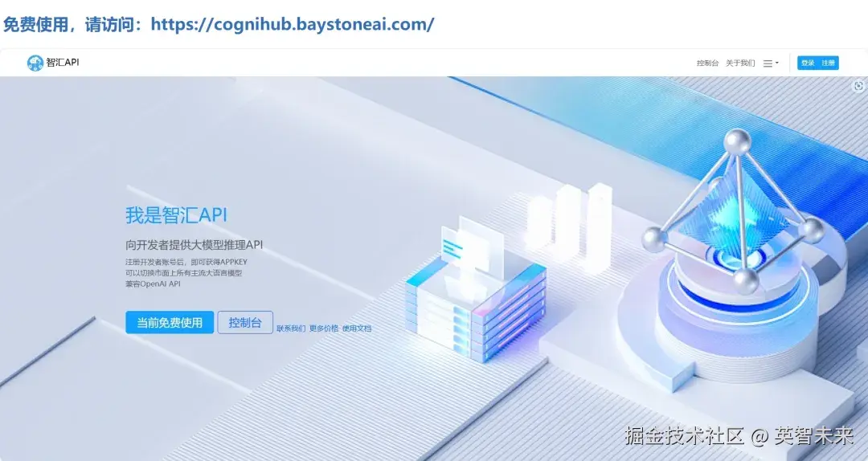This screenshot has width=868, height=461.
Task: Expand the hamburger menu dropdown
Action: 771,63
